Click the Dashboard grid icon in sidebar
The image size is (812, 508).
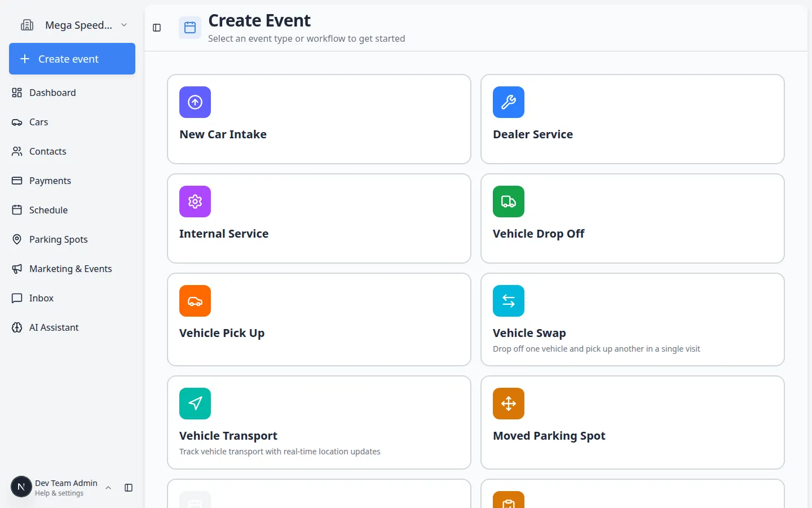17,93
